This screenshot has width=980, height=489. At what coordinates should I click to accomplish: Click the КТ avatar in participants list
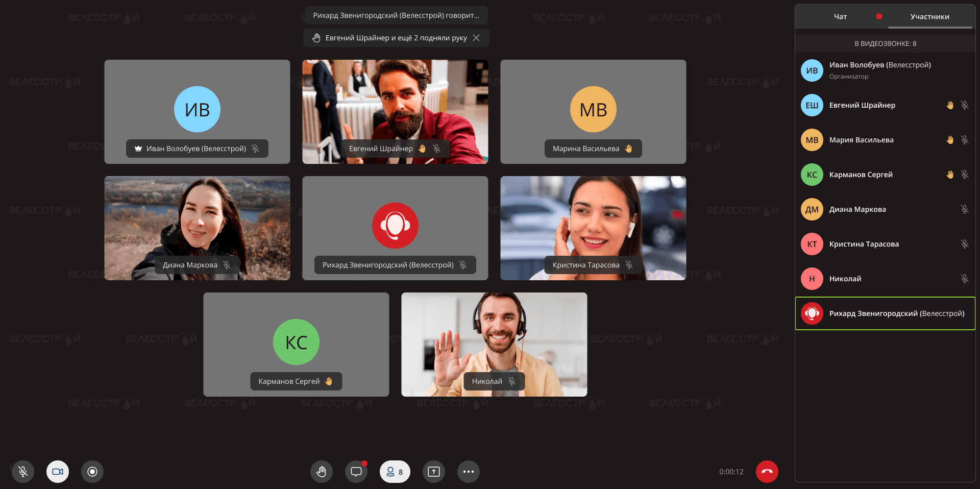tap(812, 244)
